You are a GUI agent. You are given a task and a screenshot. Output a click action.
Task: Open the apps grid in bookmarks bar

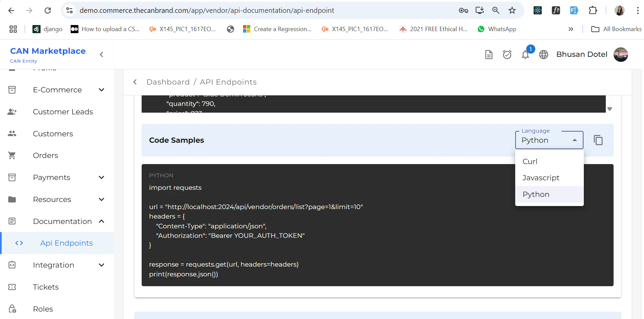[x=13, y=29]
